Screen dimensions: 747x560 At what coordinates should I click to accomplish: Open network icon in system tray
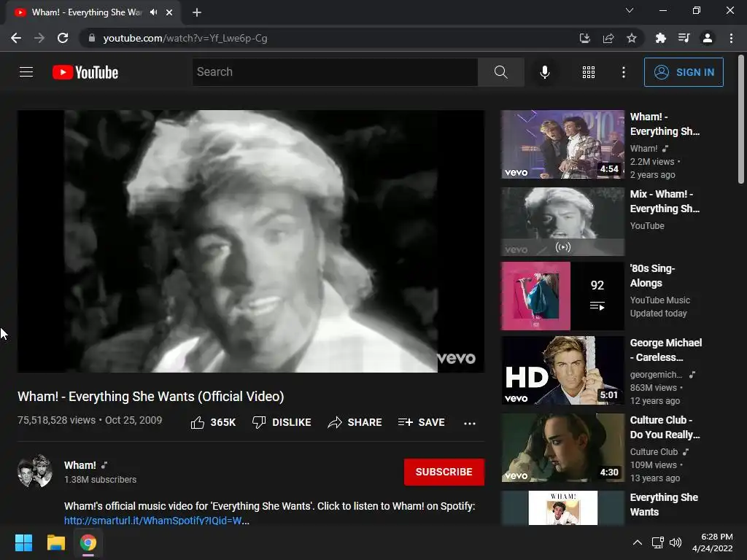coord(658,542)
